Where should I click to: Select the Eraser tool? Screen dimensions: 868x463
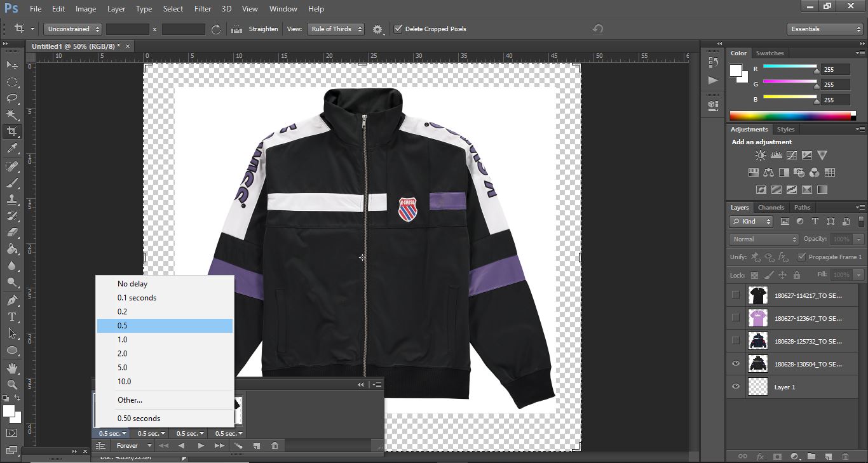(11, 232)
